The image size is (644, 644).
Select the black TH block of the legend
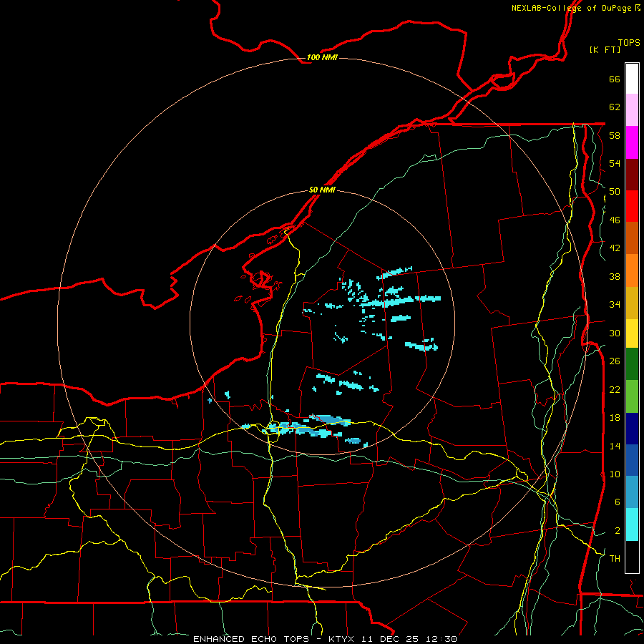pyautogui.click(x=632, y=557)
